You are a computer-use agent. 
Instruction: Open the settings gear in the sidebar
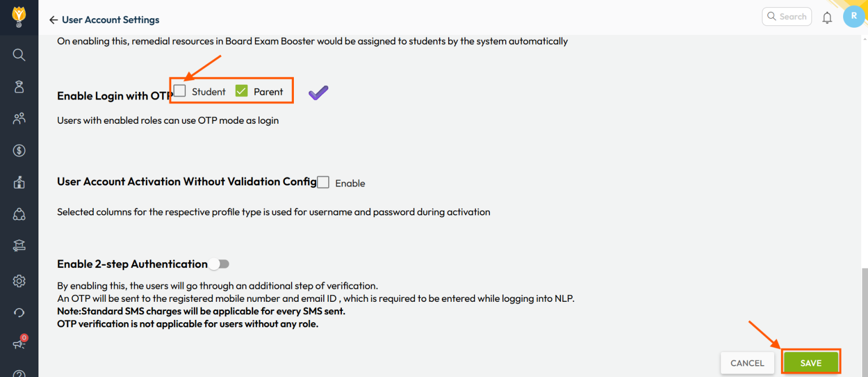click(19, 281)
